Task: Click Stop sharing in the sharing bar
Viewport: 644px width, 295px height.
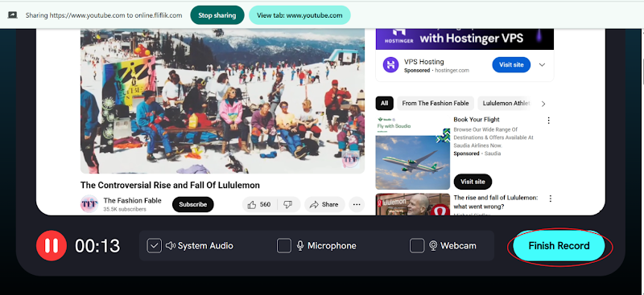Action: click(217, 15)
